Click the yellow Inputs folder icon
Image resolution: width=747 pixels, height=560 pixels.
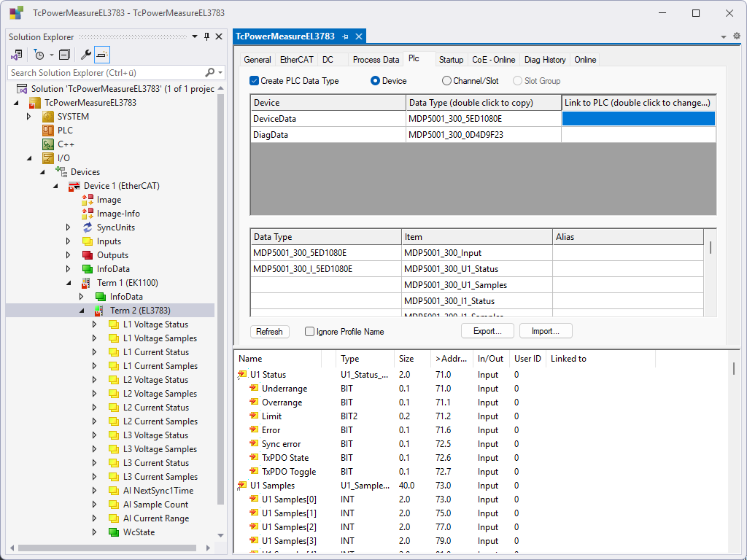[88, 241]
